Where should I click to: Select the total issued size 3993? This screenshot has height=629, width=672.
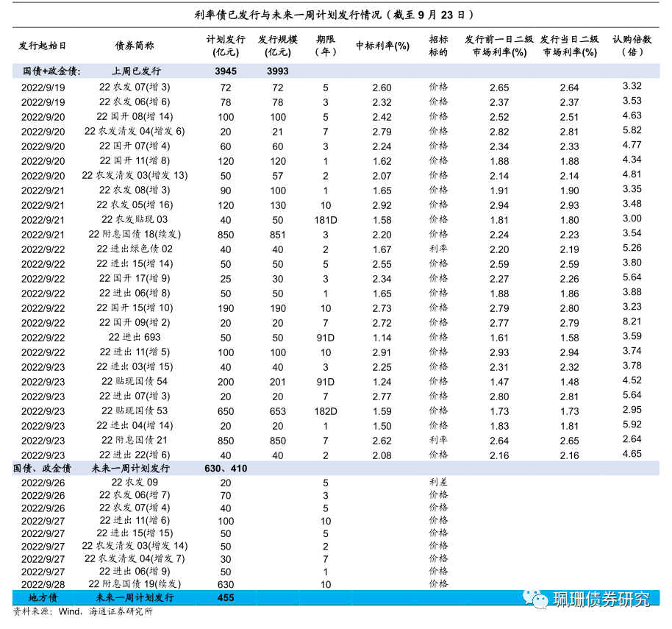click(x=278, y=71)
